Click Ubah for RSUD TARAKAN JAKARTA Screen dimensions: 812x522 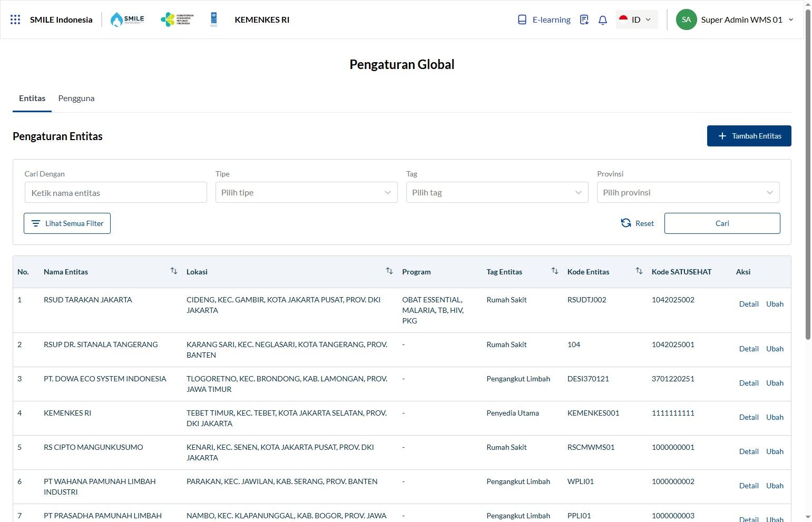[775, 304]
